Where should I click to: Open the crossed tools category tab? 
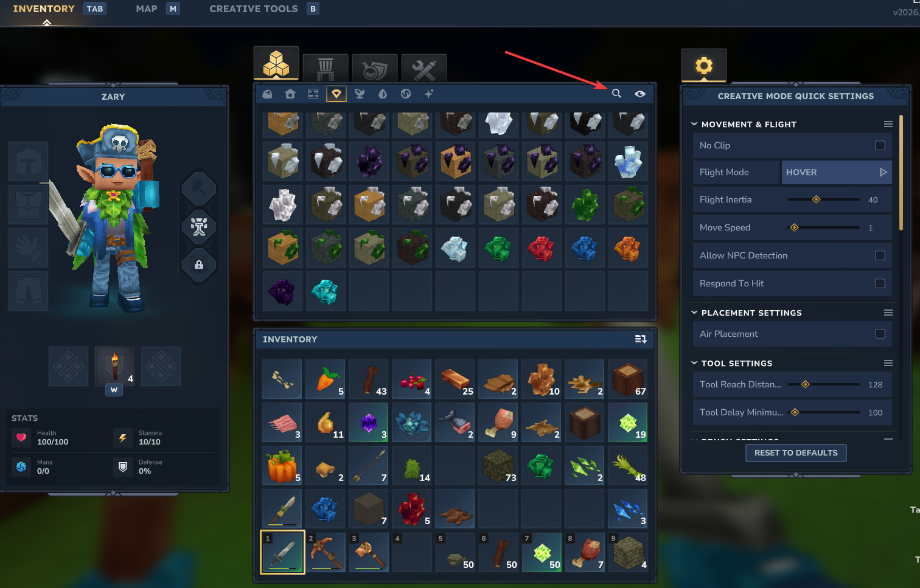(424, 69)
